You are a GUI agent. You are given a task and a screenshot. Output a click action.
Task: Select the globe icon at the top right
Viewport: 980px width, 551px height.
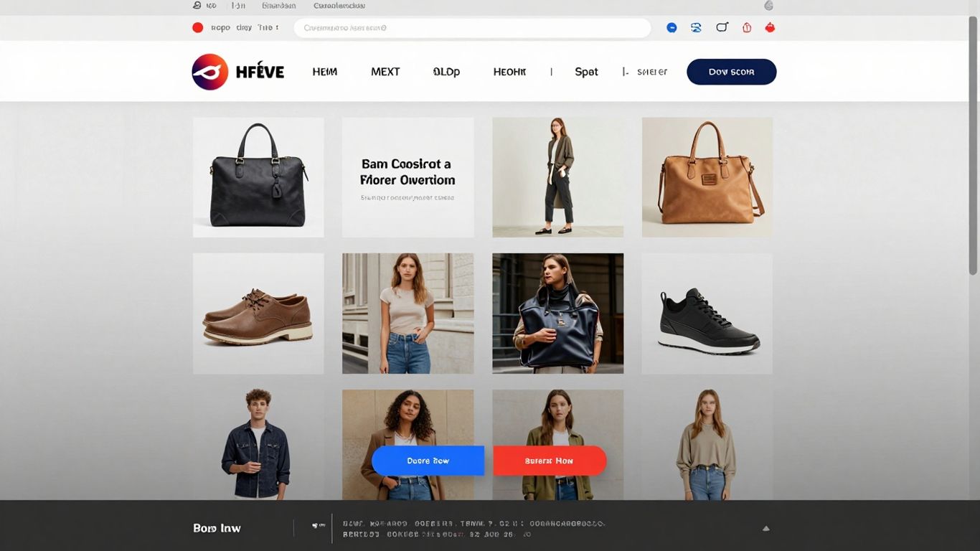[x=768, y=6]
